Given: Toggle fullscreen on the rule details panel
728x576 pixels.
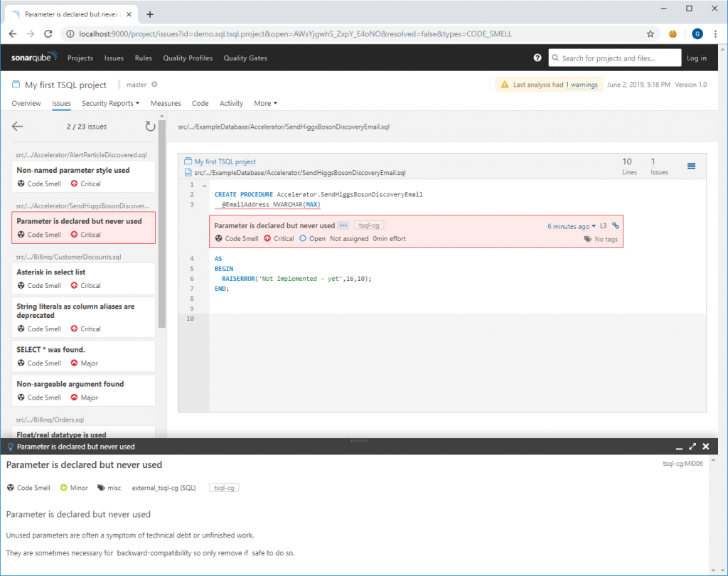Looking at the screenshot, I should click(x=692, y=446).
